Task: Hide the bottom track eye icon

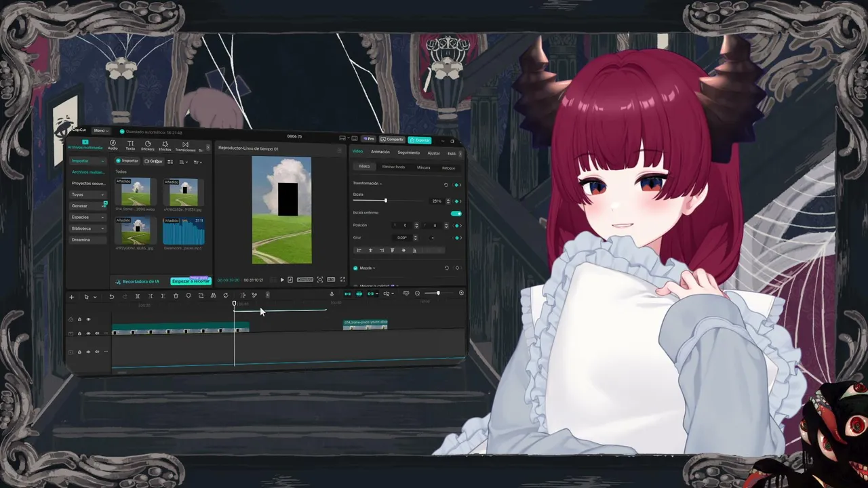Action: pyautogui.click(x=88, y=352)
